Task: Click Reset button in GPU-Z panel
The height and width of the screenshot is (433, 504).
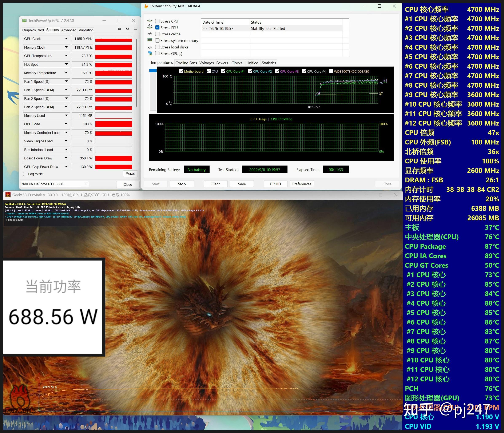Action: tap(130, 174)
